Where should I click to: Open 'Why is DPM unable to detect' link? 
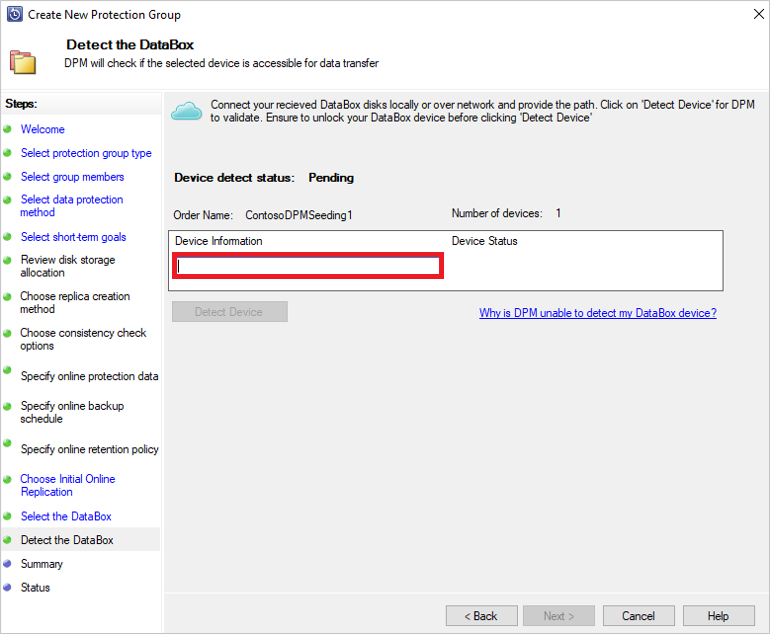coord(597,313)
